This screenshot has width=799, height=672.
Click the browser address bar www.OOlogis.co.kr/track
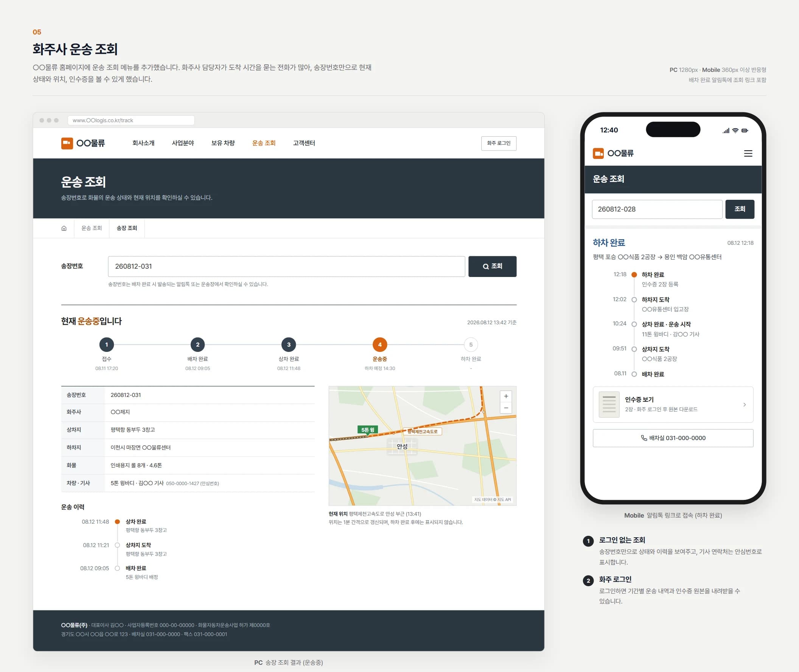click(131, 120)
